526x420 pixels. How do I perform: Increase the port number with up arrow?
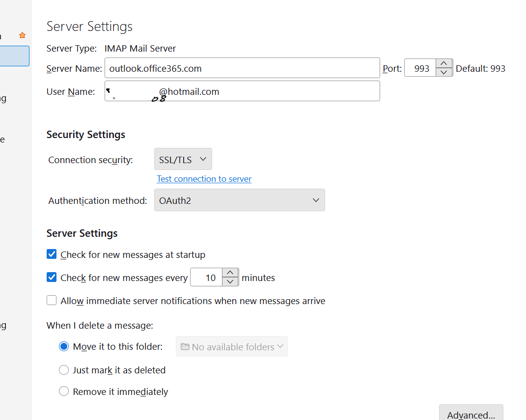point(444,63)
